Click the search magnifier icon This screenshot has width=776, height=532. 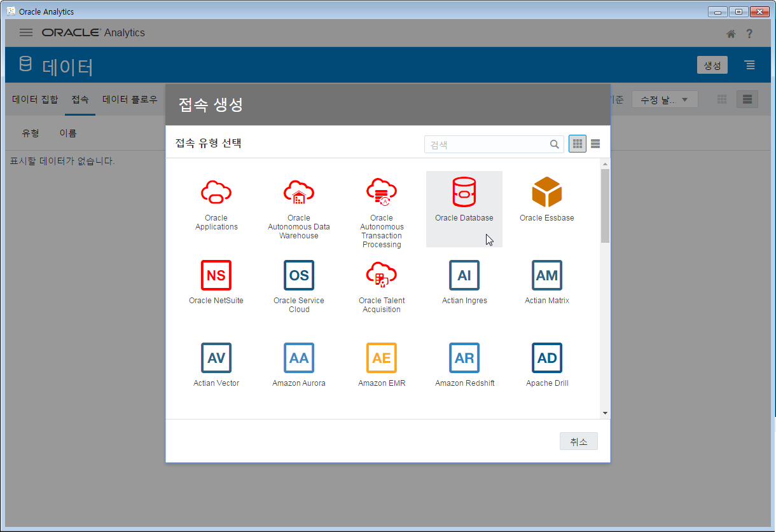pos(555,144)
